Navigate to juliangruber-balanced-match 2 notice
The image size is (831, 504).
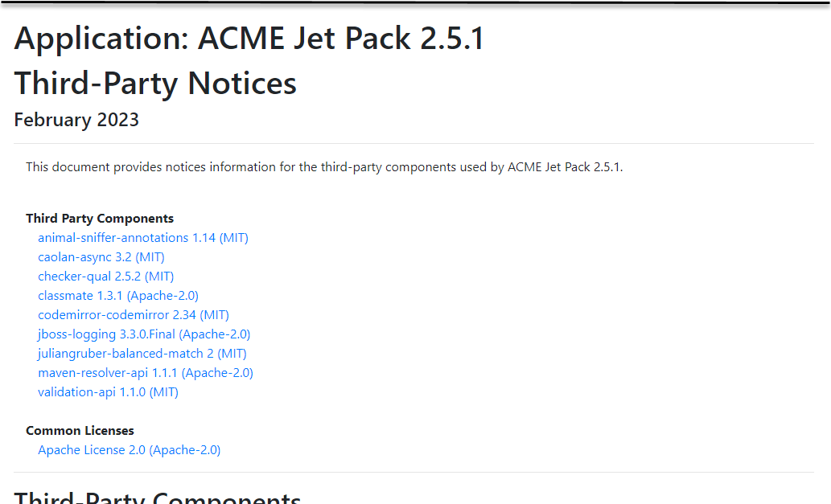(x=142, y=354)
